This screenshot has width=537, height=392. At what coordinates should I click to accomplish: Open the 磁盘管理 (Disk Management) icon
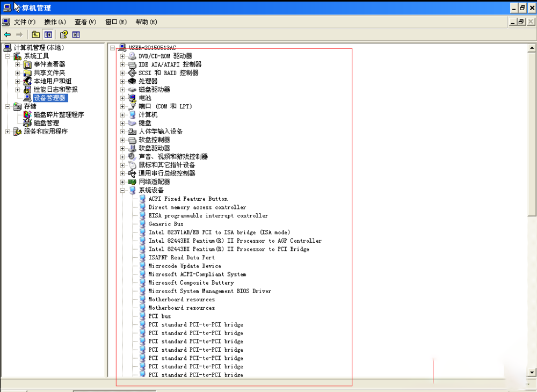[27, 122]
